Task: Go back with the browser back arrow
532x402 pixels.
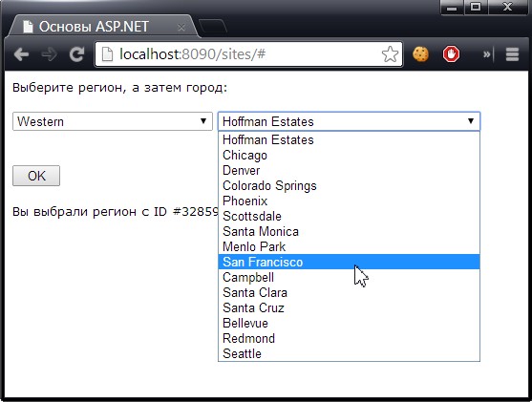Action: [x=21, y=54]
